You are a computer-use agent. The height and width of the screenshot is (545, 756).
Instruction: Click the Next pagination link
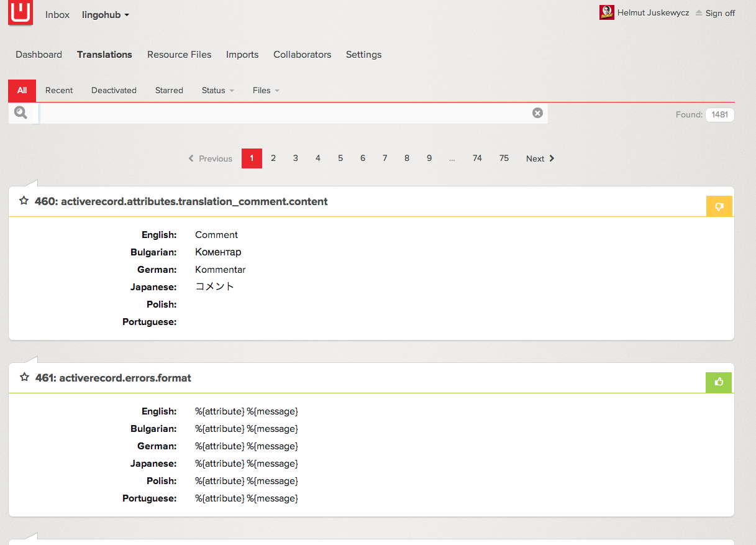coord(540,158)
